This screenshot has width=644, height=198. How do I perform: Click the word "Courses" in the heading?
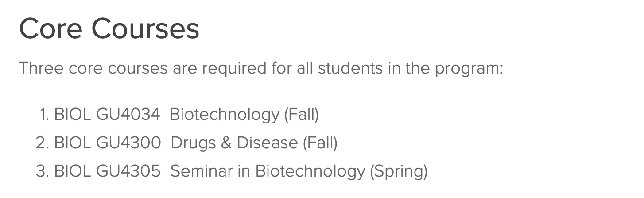[145, 28]
